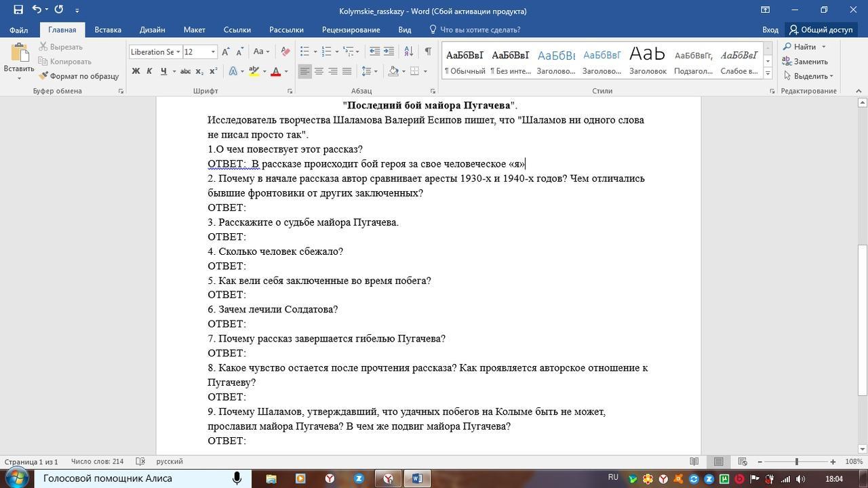868x488 pixels.
Task: Open the bullet list dropdown
Action: click(316, 52)
